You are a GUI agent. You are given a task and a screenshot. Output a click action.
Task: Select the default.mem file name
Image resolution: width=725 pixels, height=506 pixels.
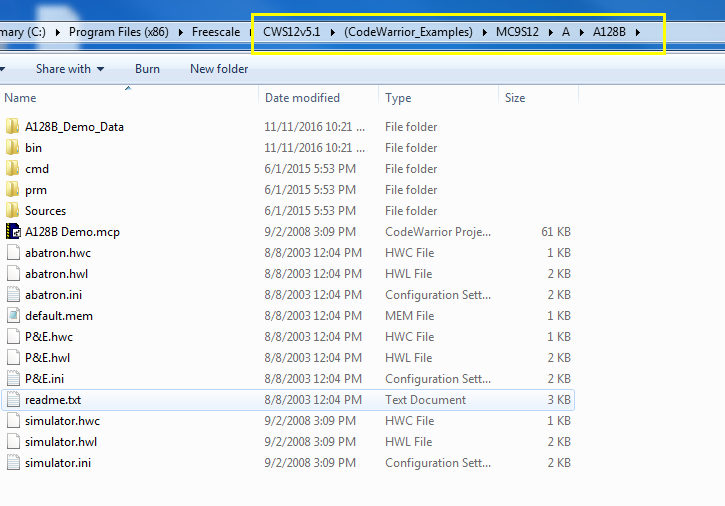click(59, 316)
